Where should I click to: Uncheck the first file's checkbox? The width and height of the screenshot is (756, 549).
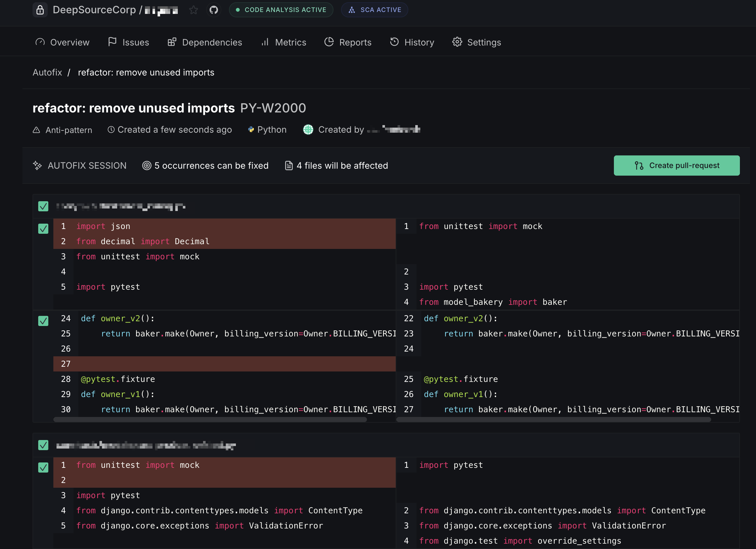(x=43, y=206)
